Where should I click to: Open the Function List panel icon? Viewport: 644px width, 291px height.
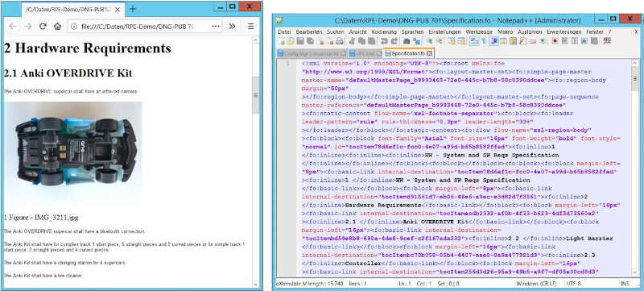tap(522, 41)
